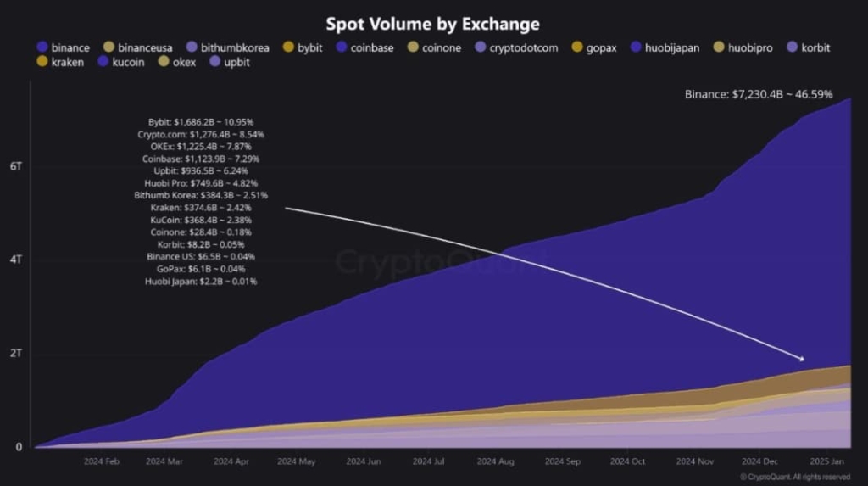This screenshot has height=486, width=868.
Task: Click the gopax legend marker
Action: (577, 47)
